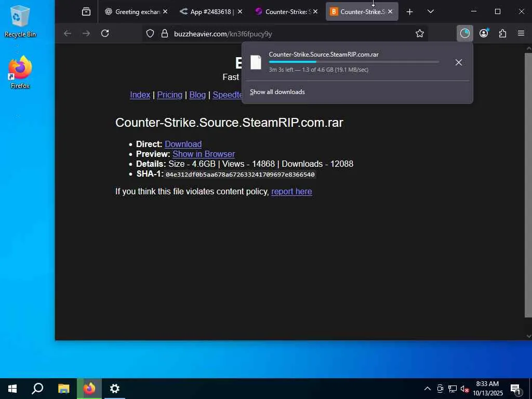532x399 pixels.
Task: Select the active buzzheavier Counter-Strike tab
Action: (362, 11)
